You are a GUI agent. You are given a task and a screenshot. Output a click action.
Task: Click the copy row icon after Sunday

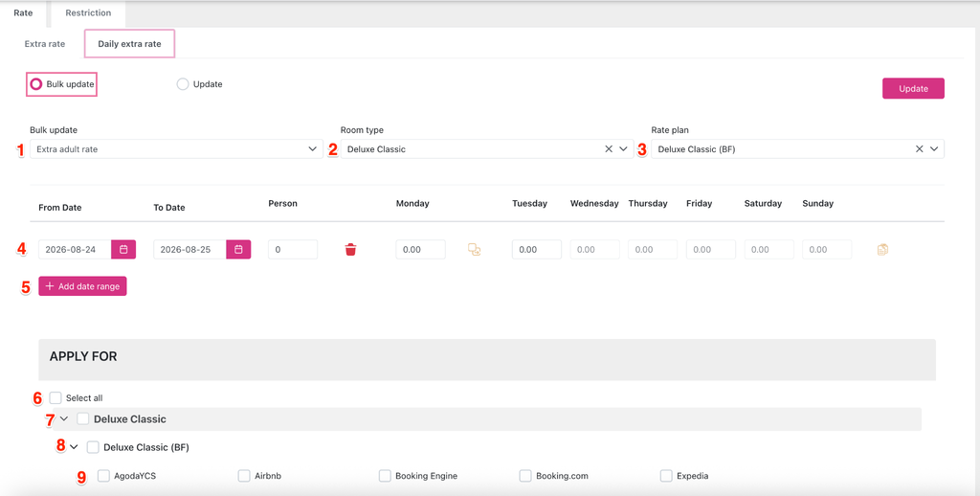coord(882,250)
